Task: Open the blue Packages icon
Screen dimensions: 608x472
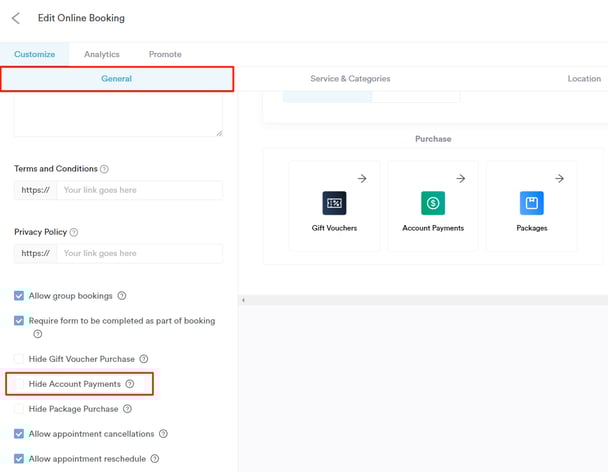Action: pos(532,203)
